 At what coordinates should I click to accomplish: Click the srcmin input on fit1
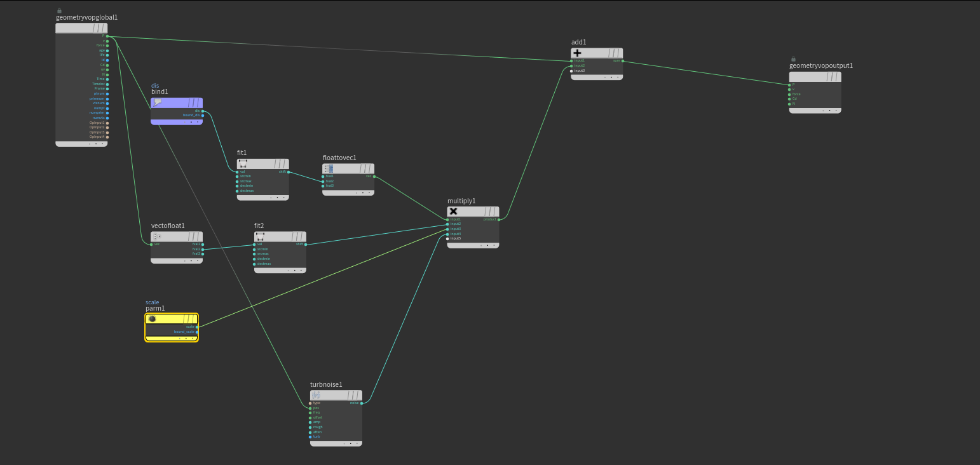(x=237, y=176)
